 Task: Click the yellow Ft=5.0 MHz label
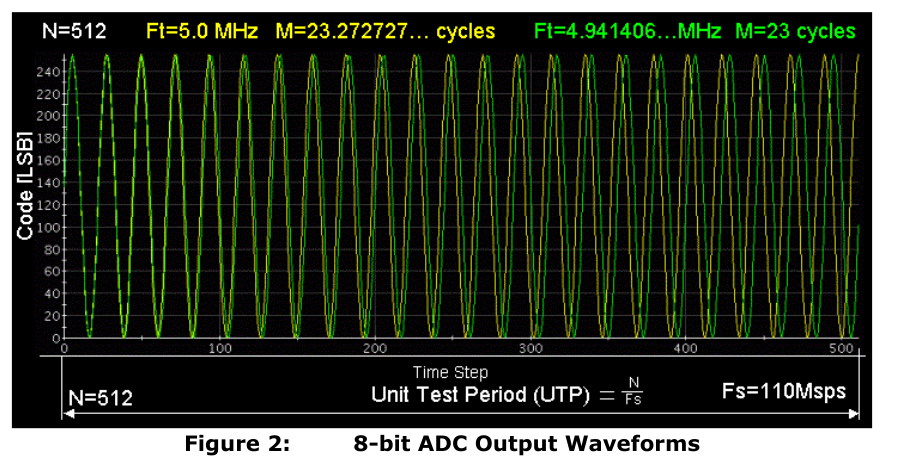(205, 31)
